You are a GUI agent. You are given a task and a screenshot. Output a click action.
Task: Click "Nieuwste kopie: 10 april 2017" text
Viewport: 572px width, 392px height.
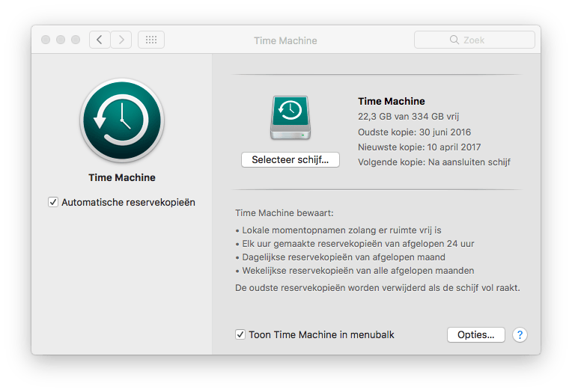click(419, 147)
